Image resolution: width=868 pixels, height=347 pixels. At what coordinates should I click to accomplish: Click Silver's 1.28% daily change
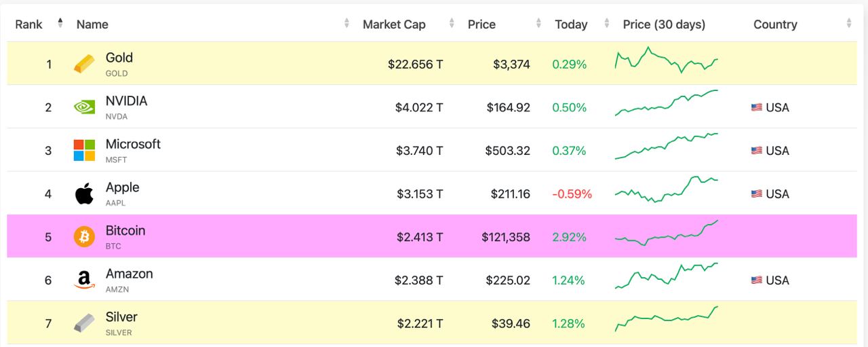(568, 323)
